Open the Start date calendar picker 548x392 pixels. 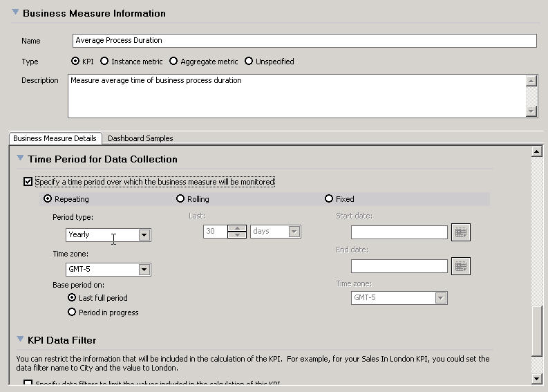coord(460,233)
